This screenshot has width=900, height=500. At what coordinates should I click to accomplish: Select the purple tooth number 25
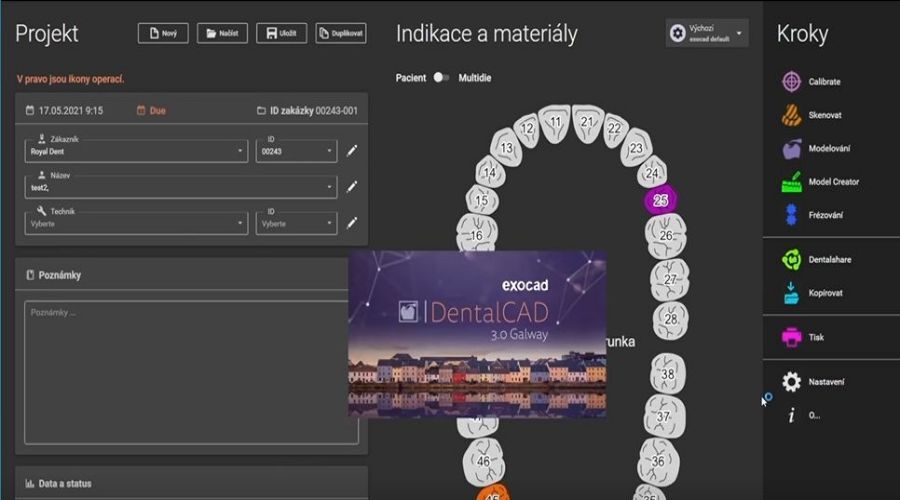[x=660, y=200]
